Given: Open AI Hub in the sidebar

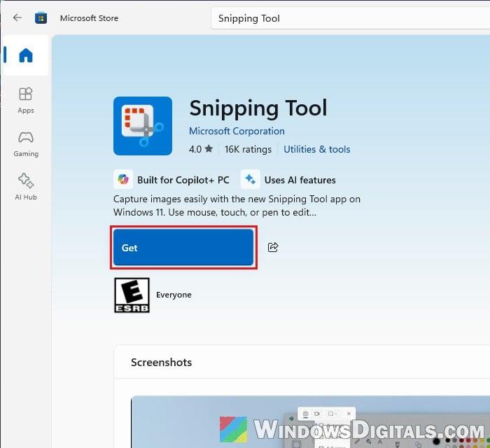Looking at the screenshot, I should [26, 187].
